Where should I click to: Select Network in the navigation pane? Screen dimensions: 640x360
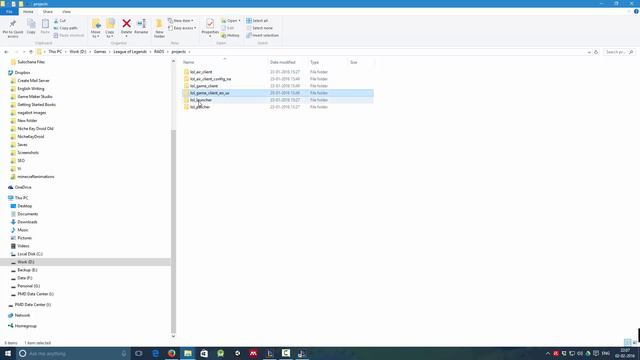click(22, 316)
